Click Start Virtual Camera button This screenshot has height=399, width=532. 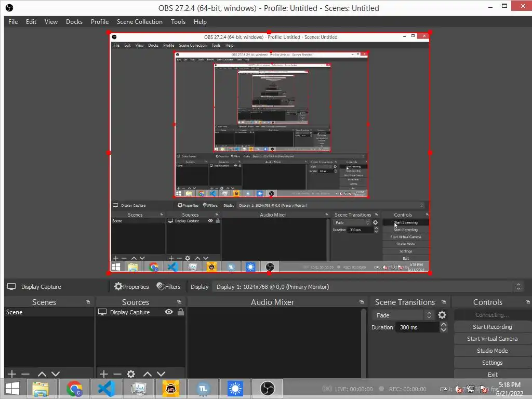[x=492, y=339]
